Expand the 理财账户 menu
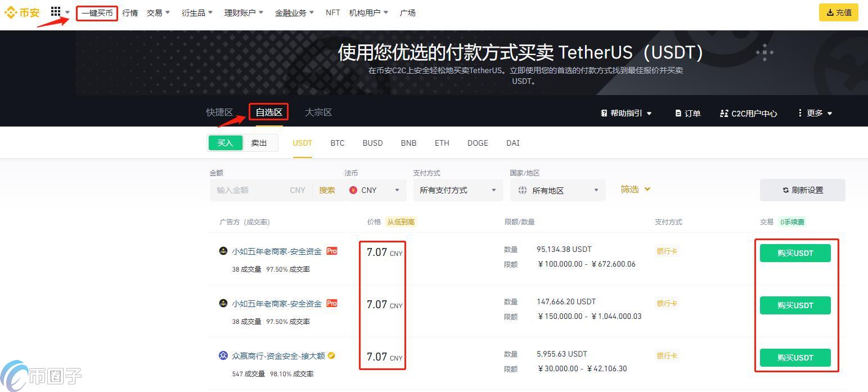 (244, 13)
